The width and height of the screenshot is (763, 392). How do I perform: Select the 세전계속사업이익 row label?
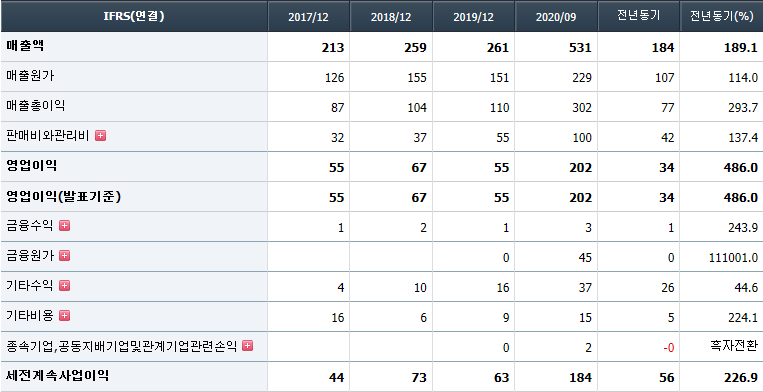[57, 376]
